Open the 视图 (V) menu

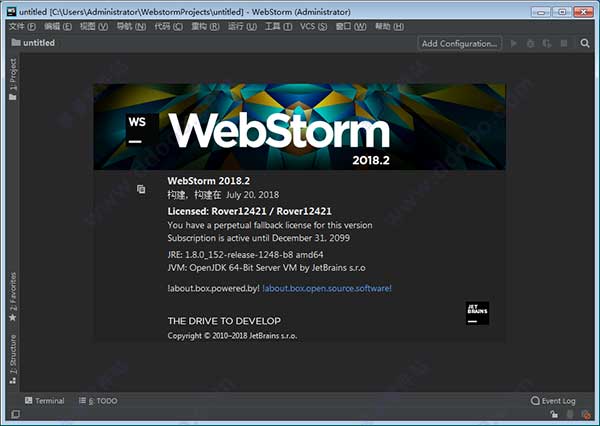click(94, 26)
